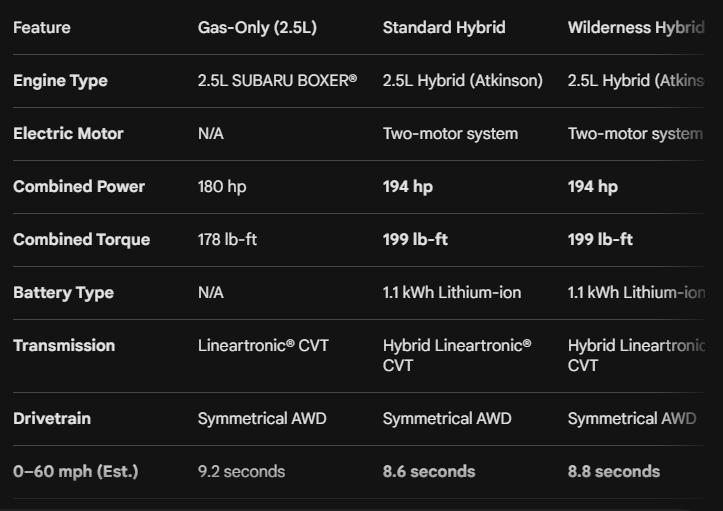
Task: Select the Combined Torque row label
Action: (81, 240)
